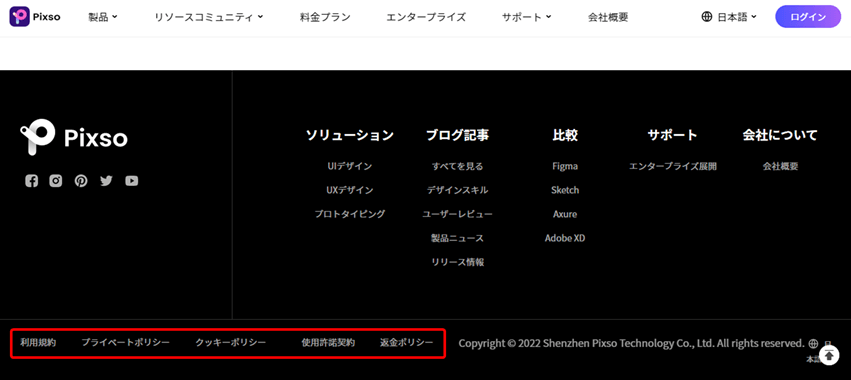
Task: Open the プロトタイピング link
Action: pyautogui.click(x=350, y=214)
